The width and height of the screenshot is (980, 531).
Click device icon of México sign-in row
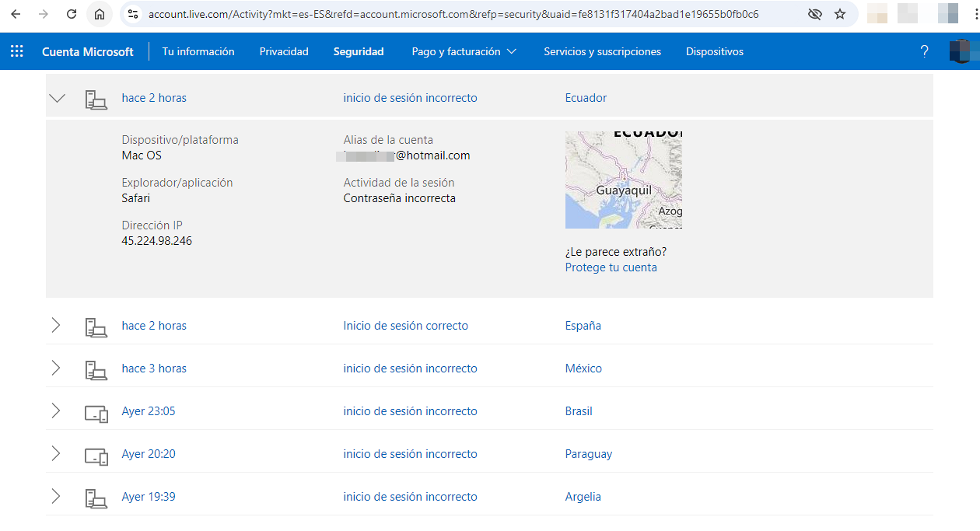(96, 369)
